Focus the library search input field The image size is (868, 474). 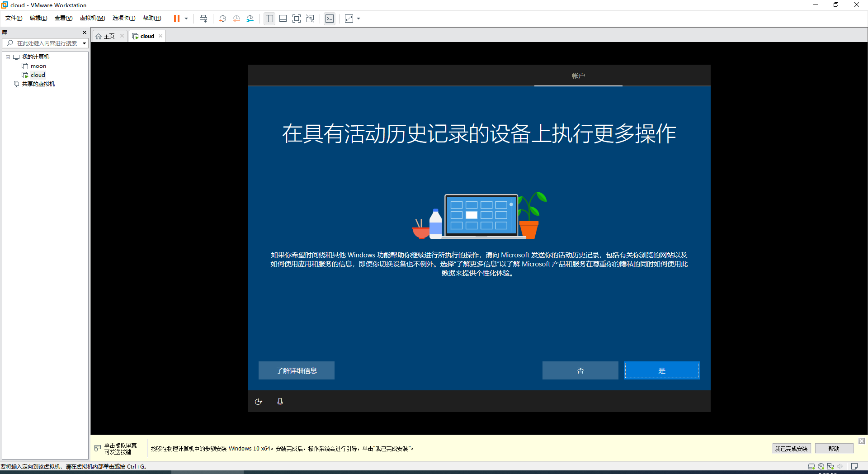47,43
